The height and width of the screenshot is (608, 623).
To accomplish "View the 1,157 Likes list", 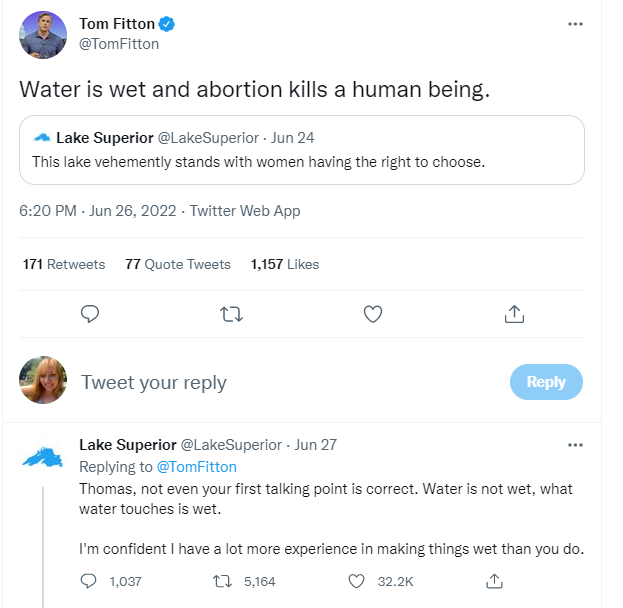I will click(285, 264).
